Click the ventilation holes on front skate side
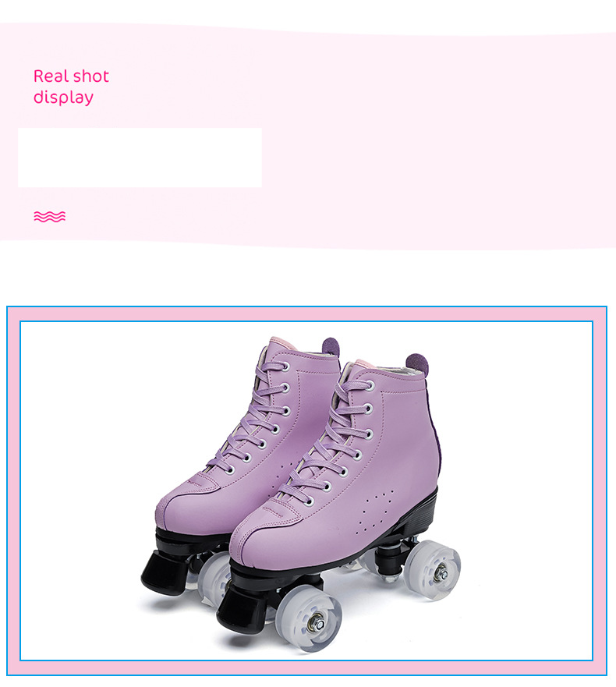Screen dimensions: 616x687 tap(374, 512)
